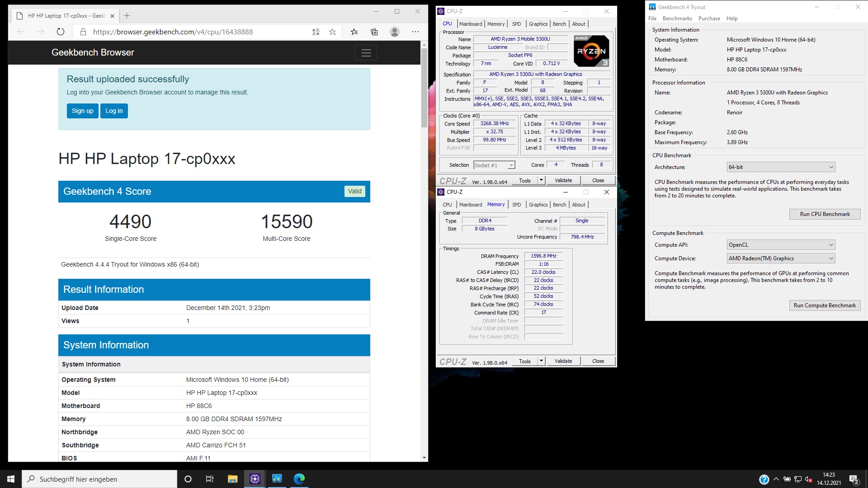Open the Tools dropdown arrow in upper CPU-Z
Viewport: 868px width, 488px height.
pos(541,180)
